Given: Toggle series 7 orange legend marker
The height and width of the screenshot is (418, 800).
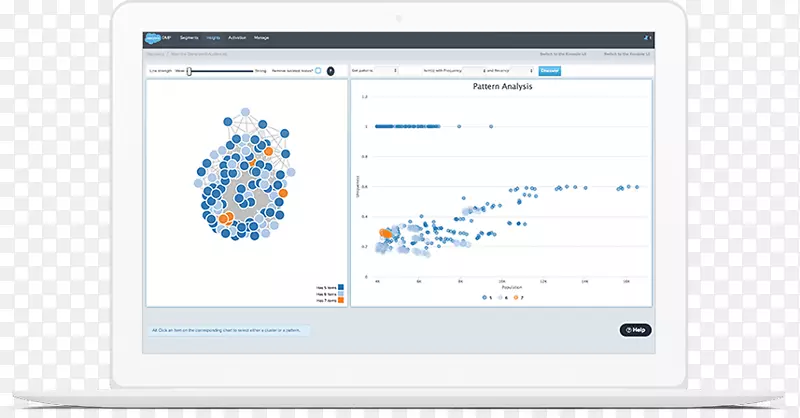Looking at the screenshot, I should (516, 298).
